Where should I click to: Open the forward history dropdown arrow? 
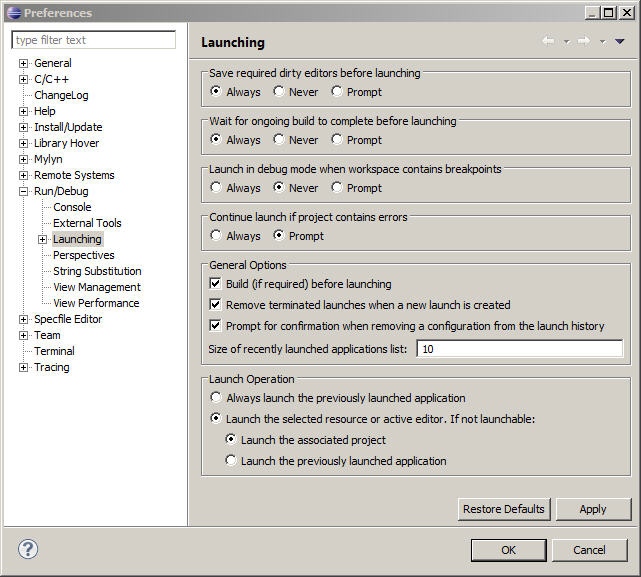click(x=602, y=42)
